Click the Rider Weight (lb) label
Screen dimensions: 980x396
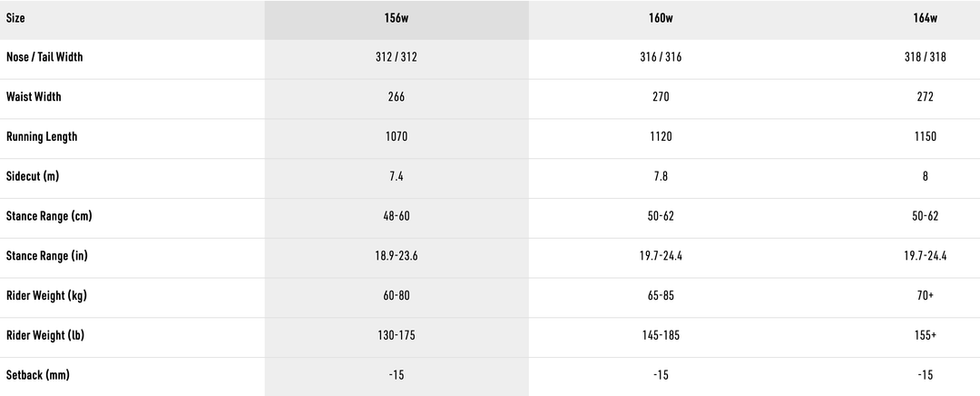pyautogui.click(x=45, y=335)
